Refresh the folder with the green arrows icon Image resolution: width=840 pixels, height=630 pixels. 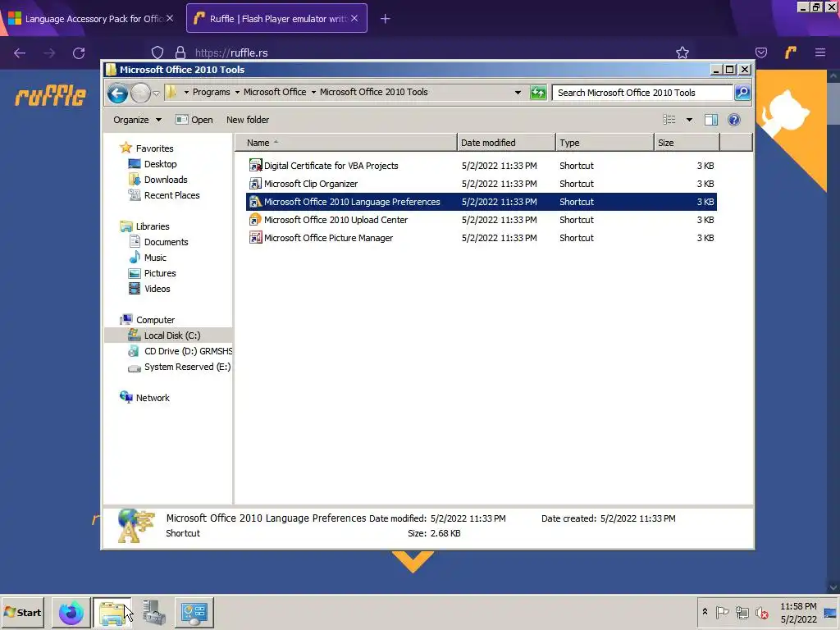click(x=538, y=93)
